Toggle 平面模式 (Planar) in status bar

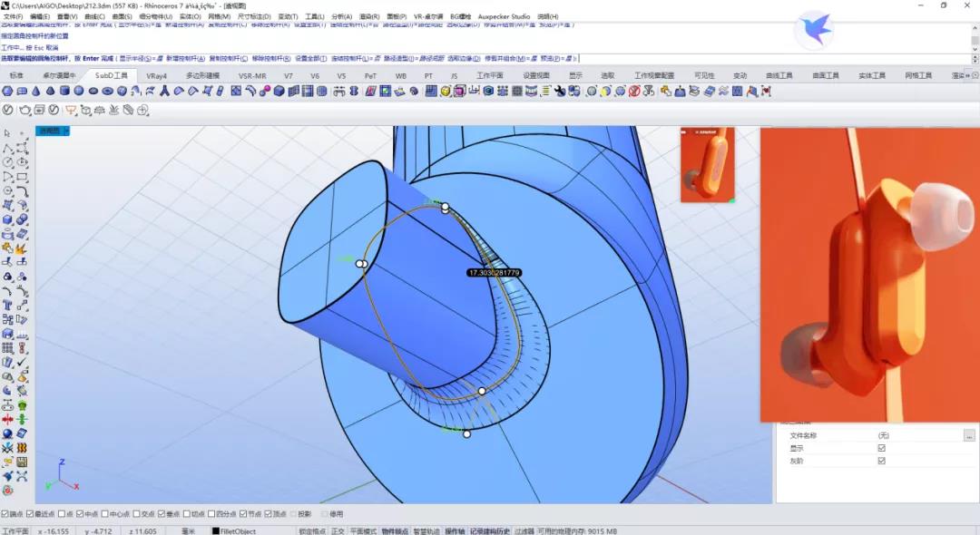(x=363, y=531)
